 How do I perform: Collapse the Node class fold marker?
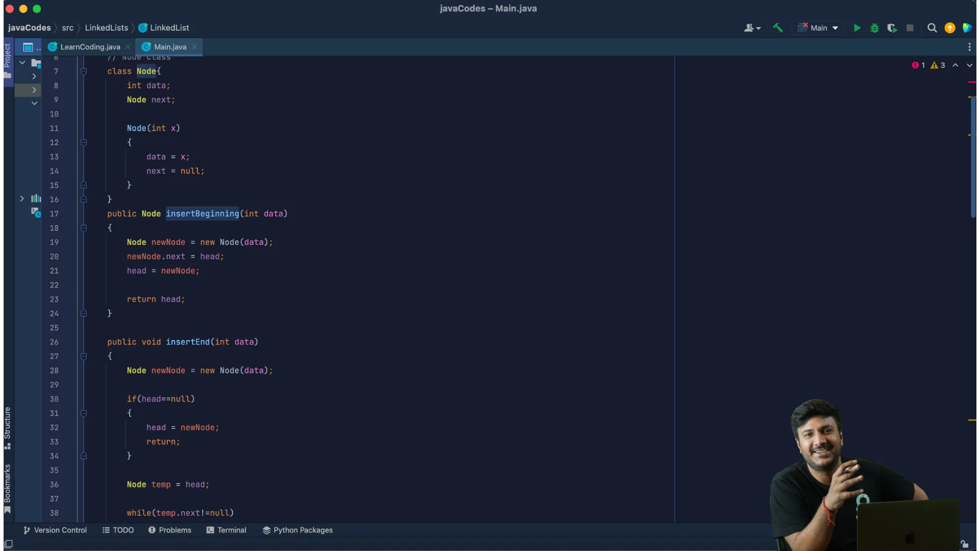pyautogui.click(x=84, y=71)
